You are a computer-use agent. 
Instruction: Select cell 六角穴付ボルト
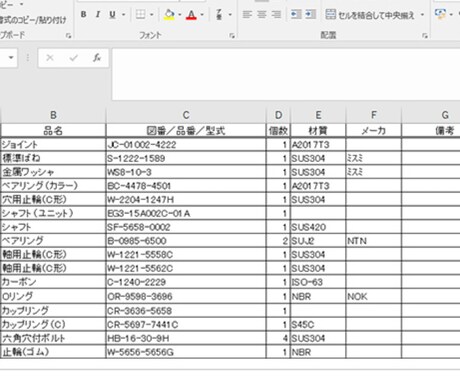tap(53, 338)
